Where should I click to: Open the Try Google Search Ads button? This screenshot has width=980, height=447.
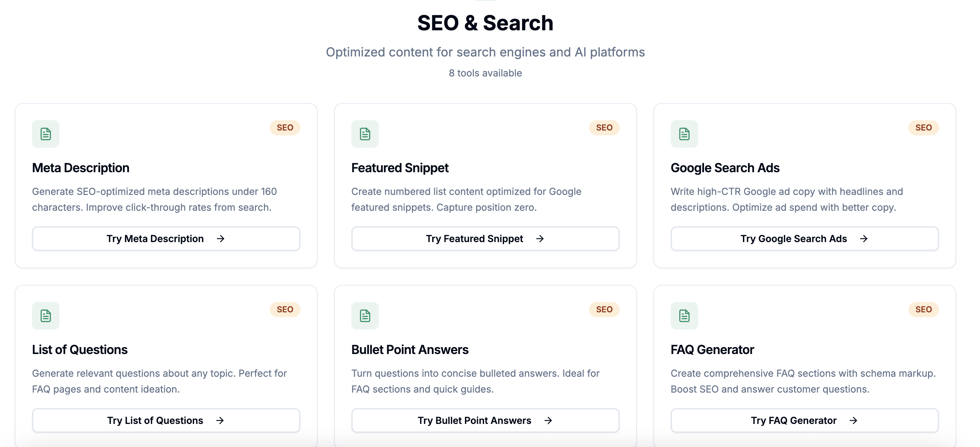click(804, 239)
